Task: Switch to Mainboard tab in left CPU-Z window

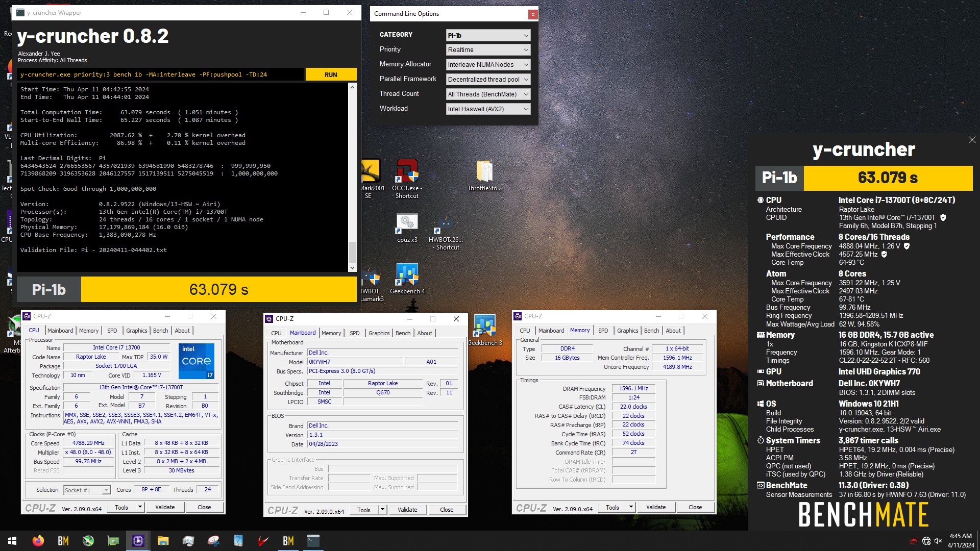Action: coord(60,331)
